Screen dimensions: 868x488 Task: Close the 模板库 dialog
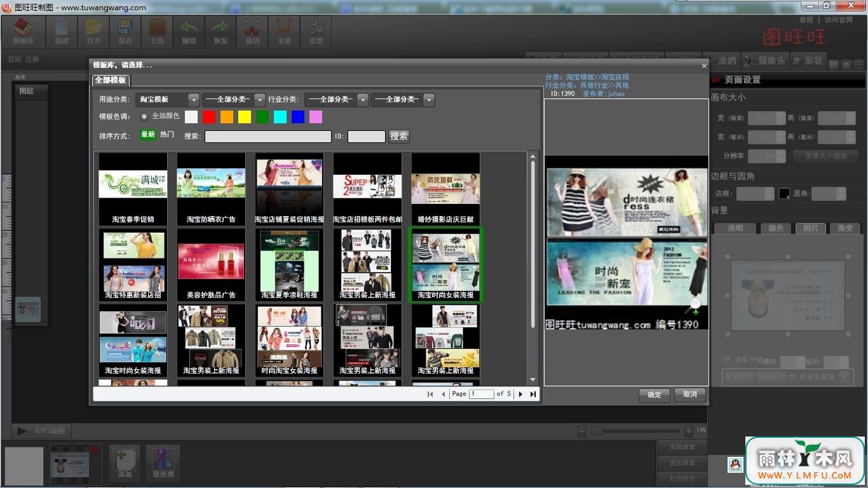click(703, 65)
